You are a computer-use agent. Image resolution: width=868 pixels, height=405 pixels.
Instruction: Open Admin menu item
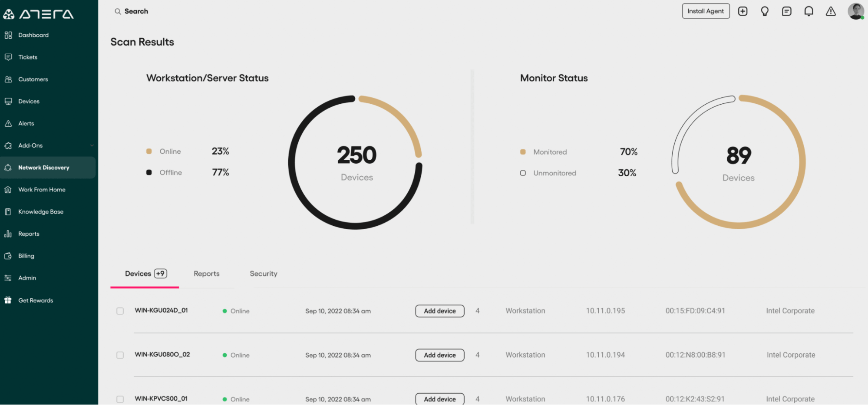click(27, 278)
